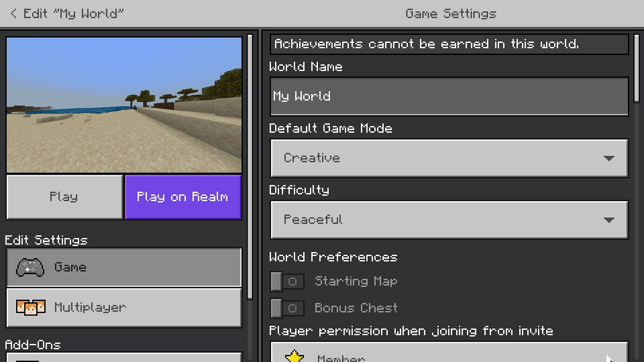
Task: Click the Starting Map label
Action: coord(356,281)
